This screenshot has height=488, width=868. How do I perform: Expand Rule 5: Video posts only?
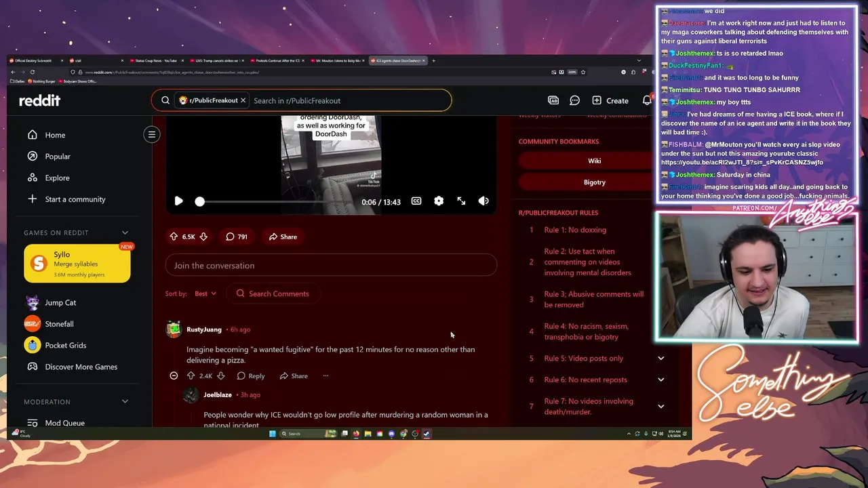(661, 358)
